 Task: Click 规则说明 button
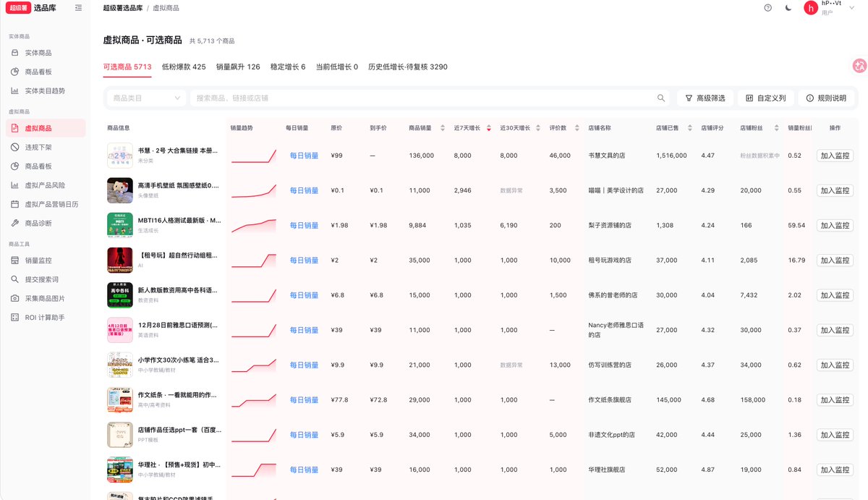click(x=826, y=98)
